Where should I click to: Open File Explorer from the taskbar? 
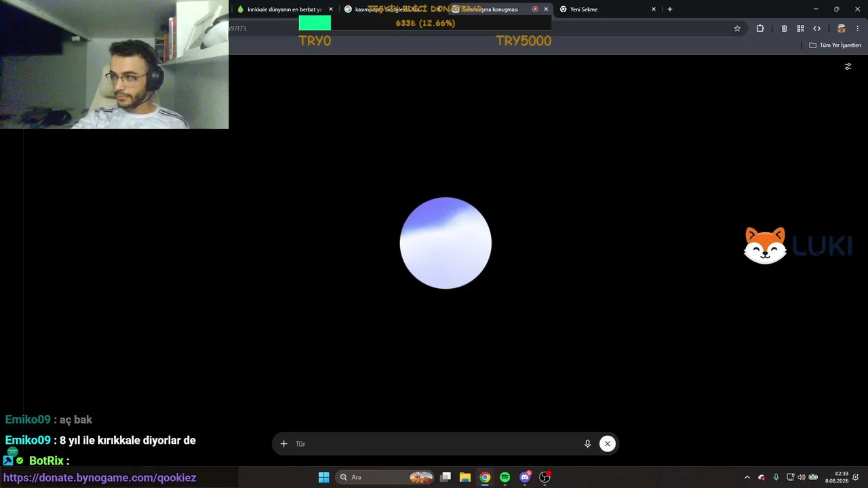465,477
